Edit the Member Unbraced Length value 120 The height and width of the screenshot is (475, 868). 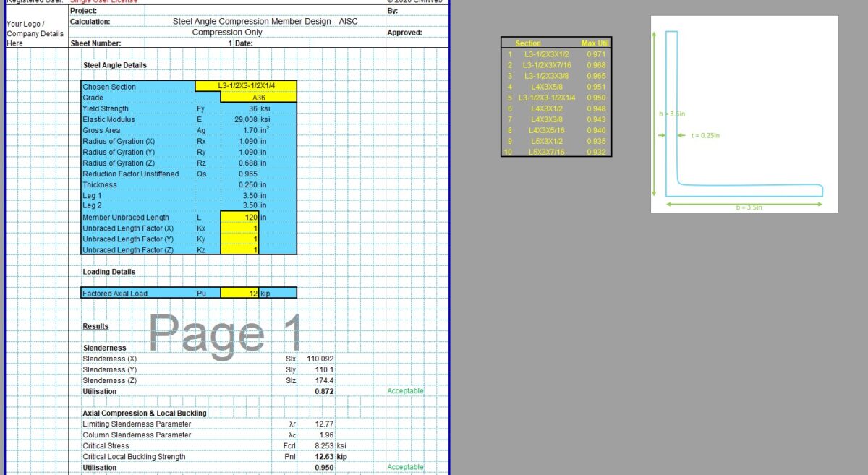pos(240,217)
